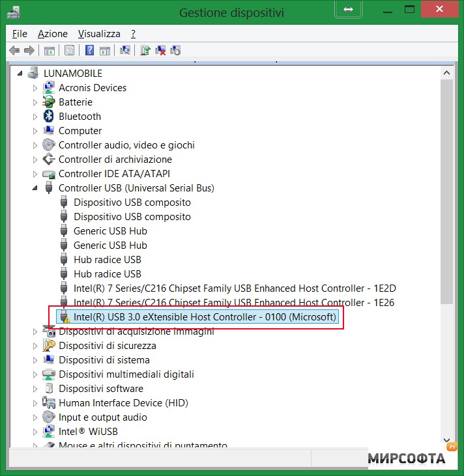Select second Generic USB Hub

coord(110,245)
